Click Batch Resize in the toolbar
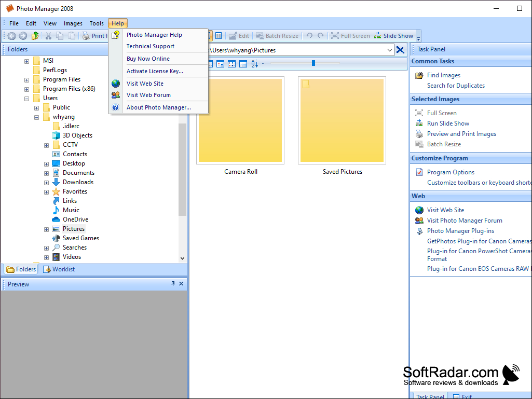Image resolution: width=532 pixels, height=399 pixels. [277, 36]
